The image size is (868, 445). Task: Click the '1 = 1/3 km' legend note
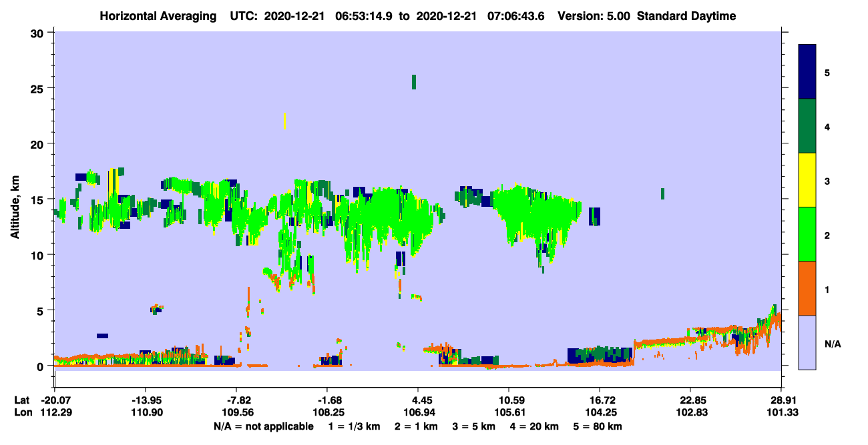tap(354, 426)
